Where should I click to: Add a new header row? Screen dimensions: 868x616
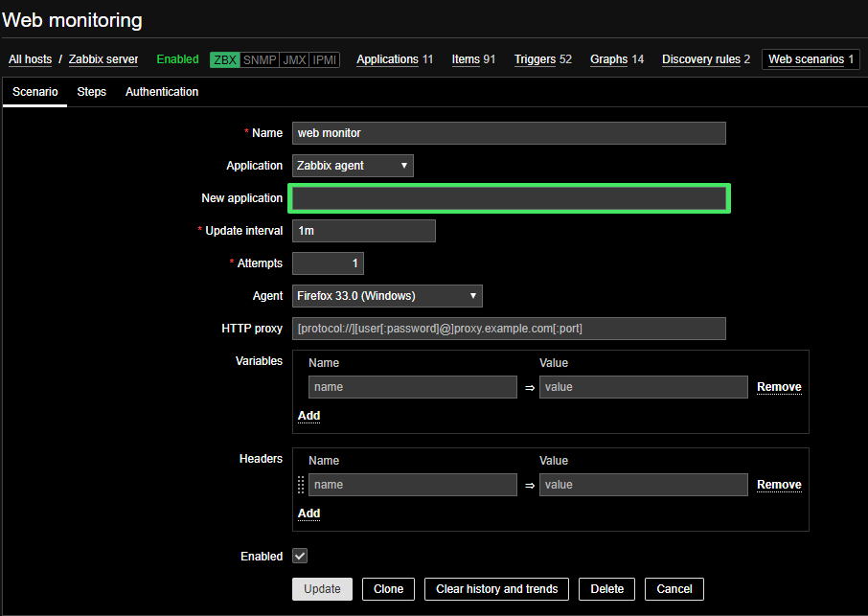pos(308,513)
